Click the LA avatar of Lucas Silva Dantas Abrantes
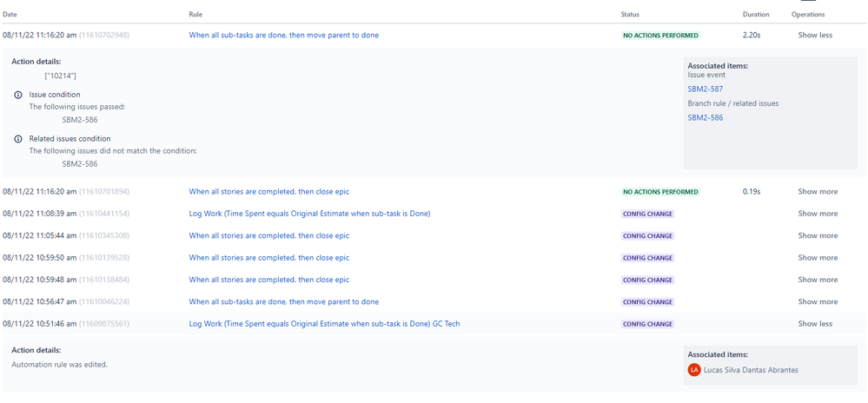Image resolution: width=868 pixels, height=403 pixels. click(x=693, y=370)
